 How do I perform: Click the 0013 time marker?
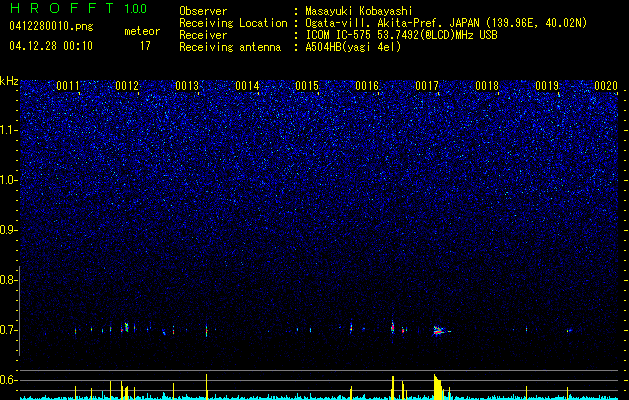[x=187, y=86]
